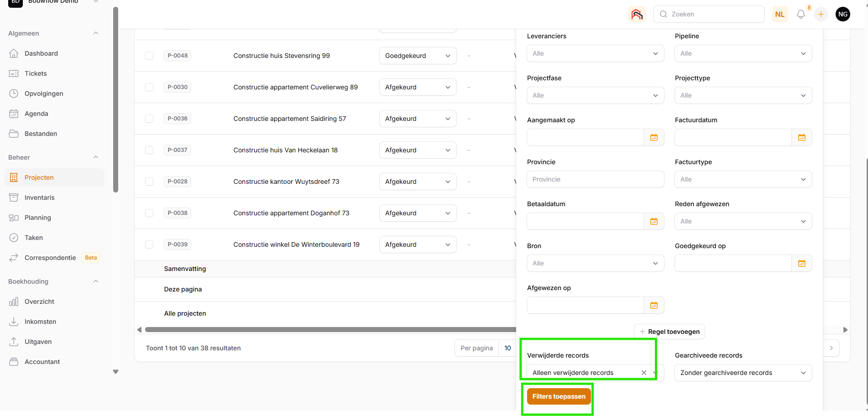The width and height of the screenshot is (868, 416).
Task: Open the Gearchiveerde records dropdown
Action: pyautogui.click(x=743, y=373)
